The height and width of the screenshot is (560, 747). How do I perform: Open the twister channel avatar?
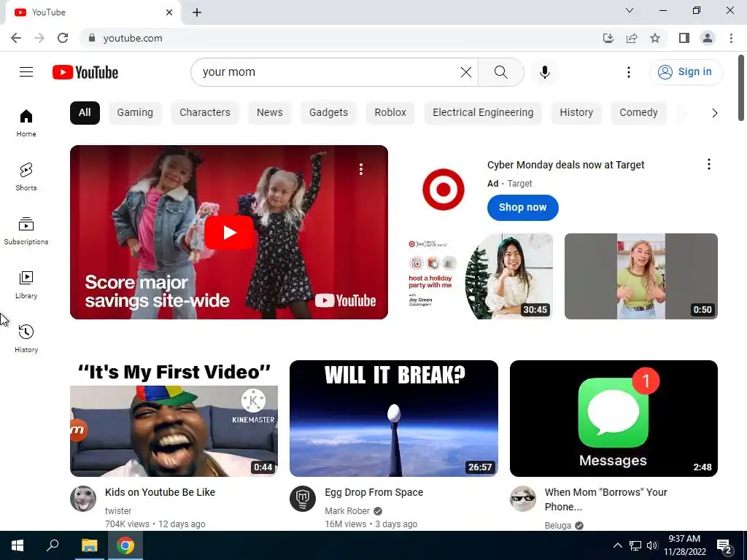pyautogui.click(x=83, y=499)
